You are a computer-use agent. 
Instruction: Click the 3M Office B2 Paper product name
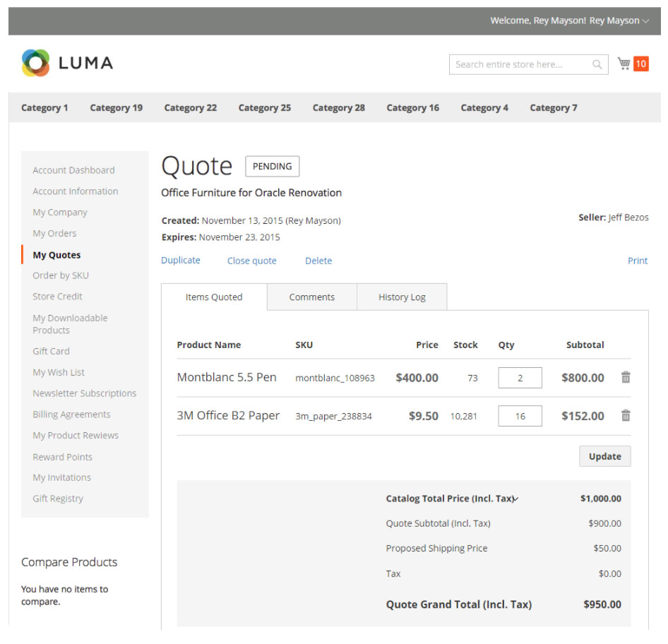228,416
